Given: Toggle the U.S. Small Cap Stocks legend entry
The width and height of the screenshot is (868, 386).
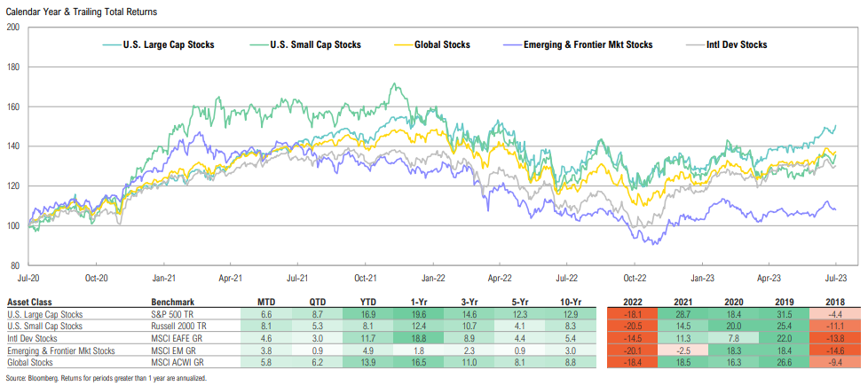Looking at the screenshot, I should click(317, 44).
